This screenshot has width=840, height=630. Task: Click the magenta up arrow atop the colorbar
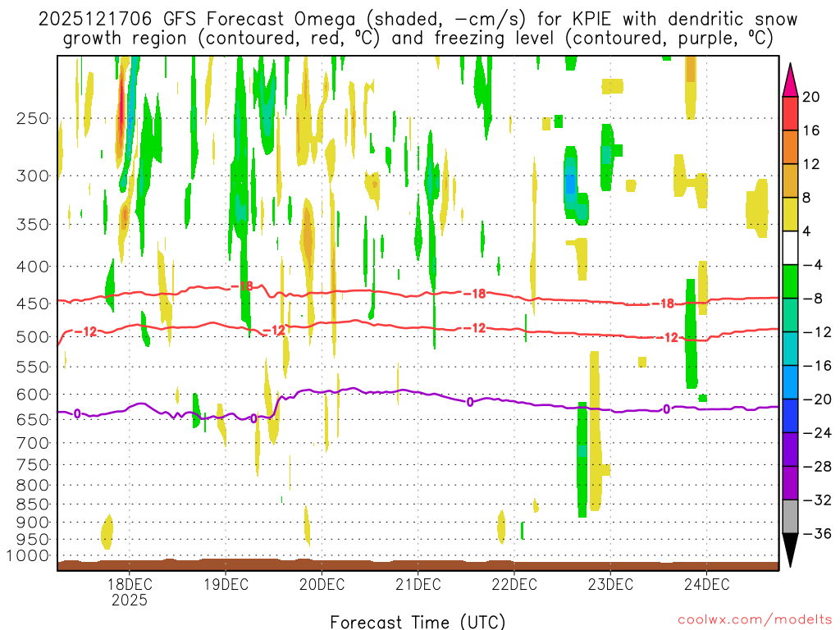click(791, 78)
